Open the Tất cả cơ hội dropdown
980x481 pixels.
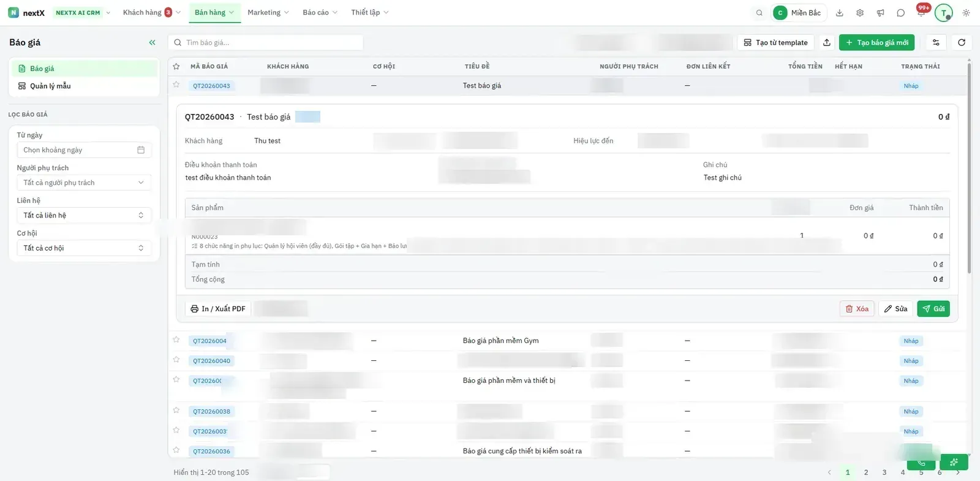[x=84, y=248]
